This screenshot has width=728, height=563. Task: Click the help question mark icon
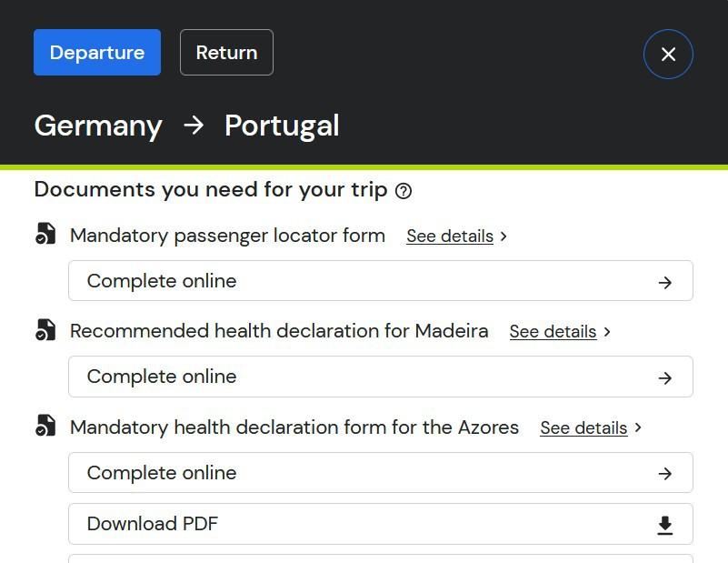tap(403, 191)
